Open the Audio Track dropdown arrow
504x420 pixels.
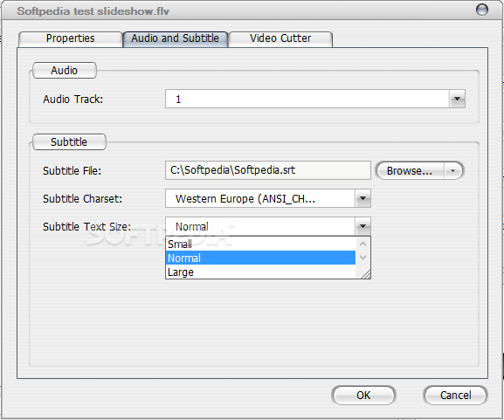(x=457, y=99)
